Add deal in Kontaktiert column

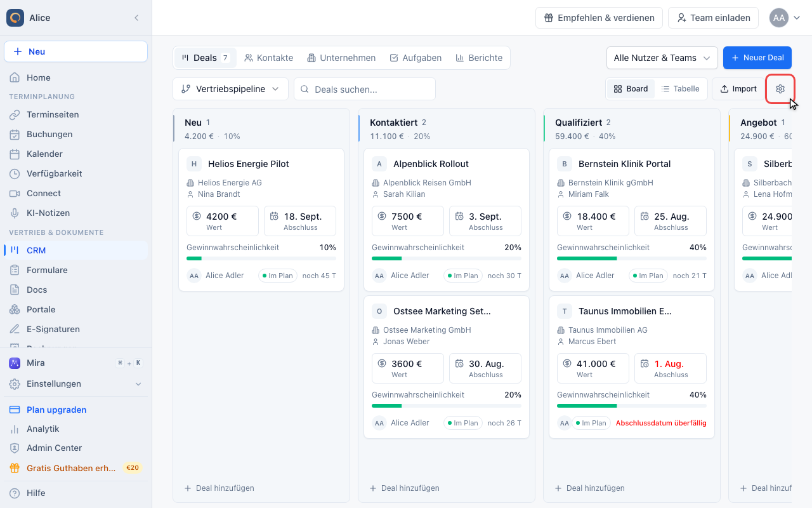(405, 488)
